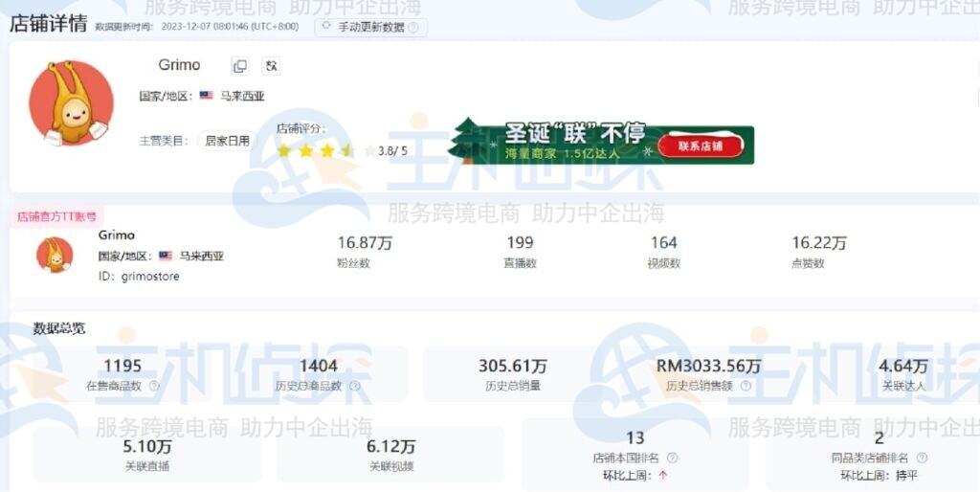Viewport: 980px width, 492px height.
Task: Click help icon beside 店铺本国排名
Action: 672,458
